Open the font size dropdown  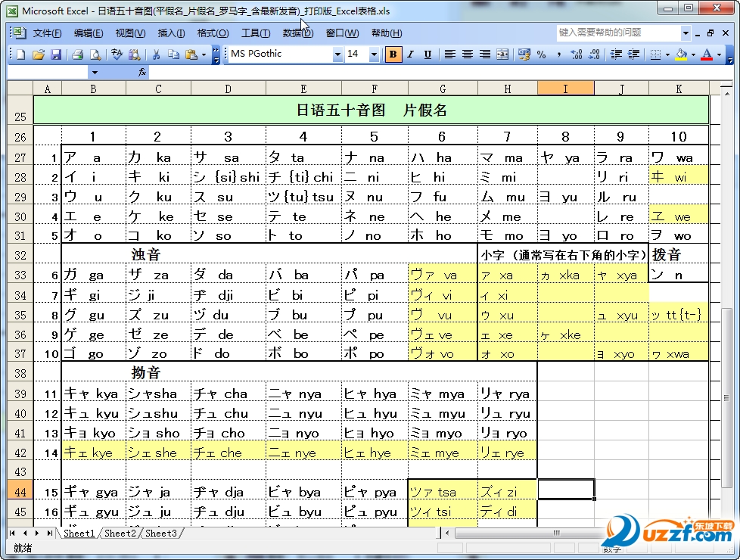coord(374,54)
